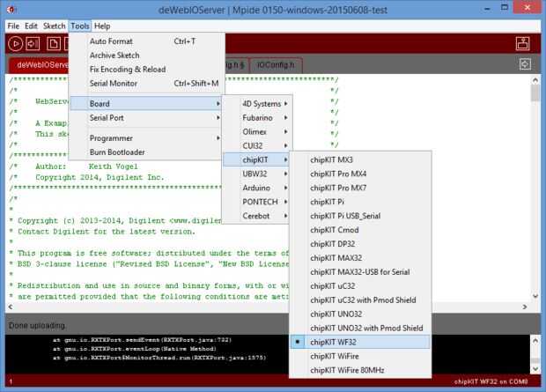Open the Serial Monitor toolbar icon
The image size is (546, 392).
coord(523,43)
